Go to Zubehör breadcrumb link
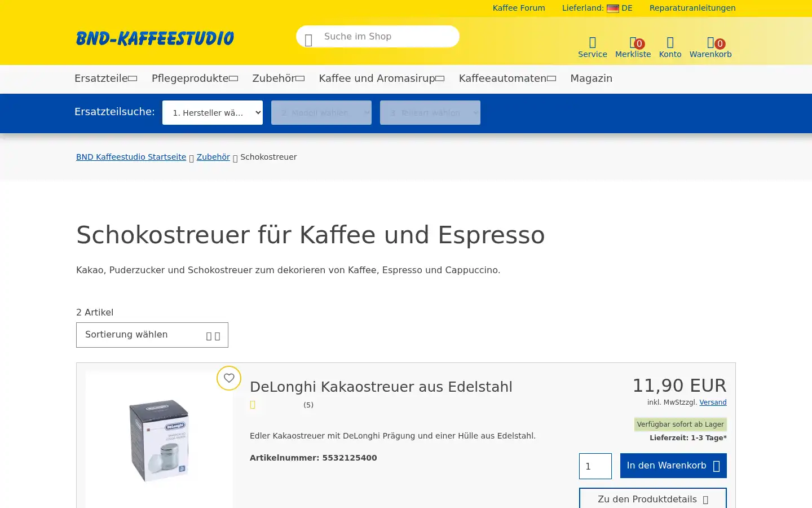The height and width of the screenshot is (508, 812). click(213, 157)
